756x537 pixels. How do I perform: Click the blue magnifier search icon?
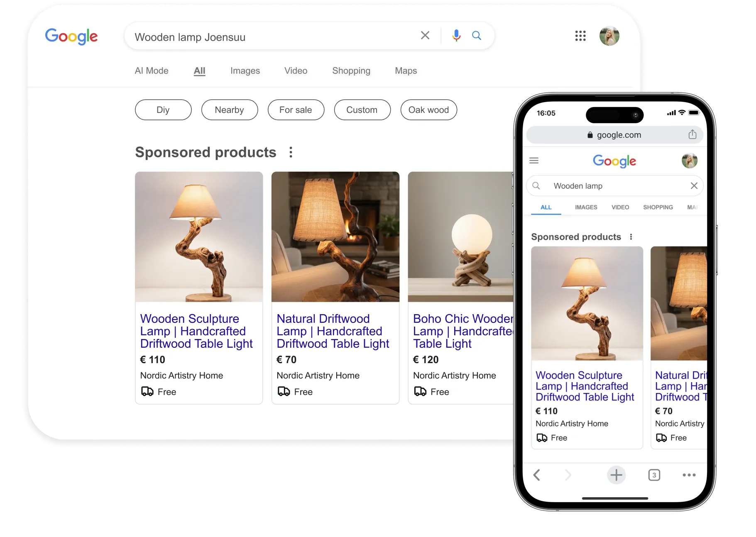tap(477, 36)
